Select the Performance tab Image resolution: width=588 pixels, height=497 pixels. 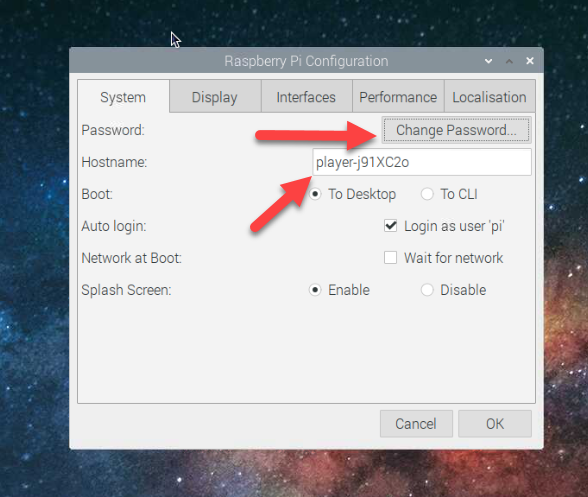(x=398, y=97)
